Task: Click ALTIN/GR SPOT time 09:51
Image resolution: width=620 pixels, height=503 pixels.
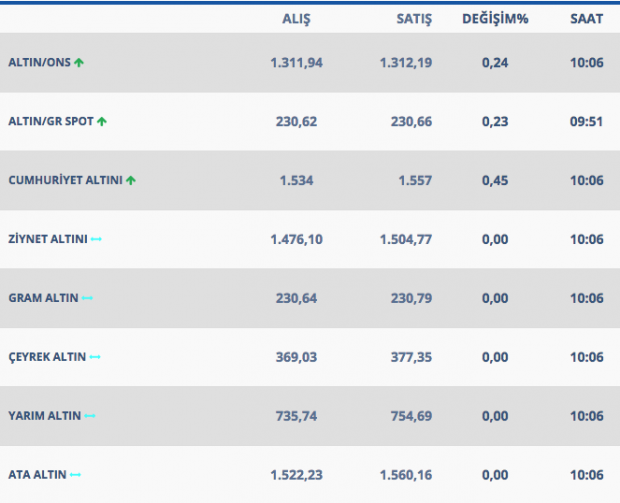Action: (x=586, y=121)
